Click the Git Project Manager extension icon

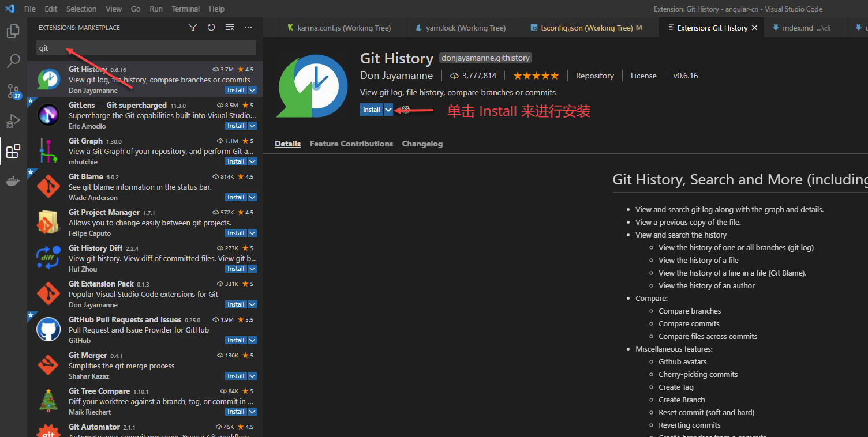click(48, 223)
